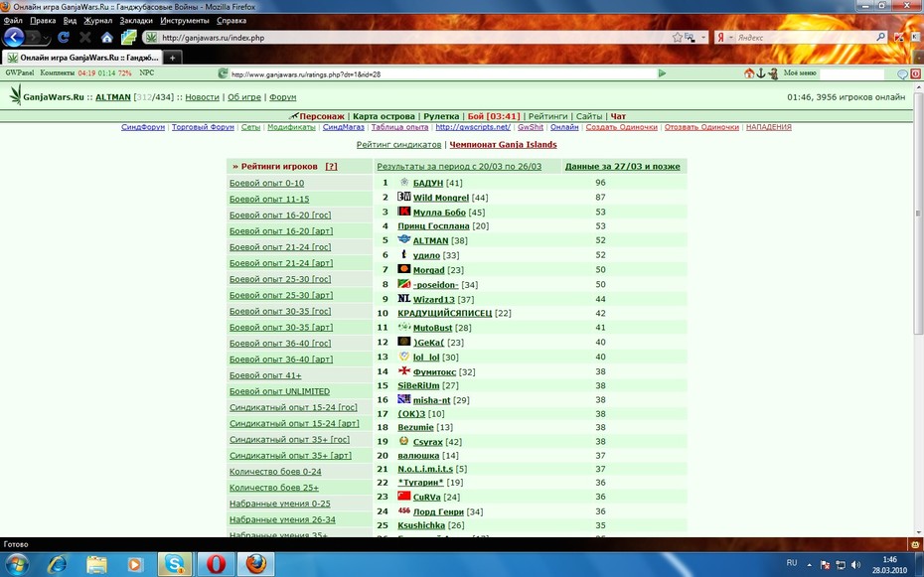
Task: Open КРАДУЩИЙСЯПИСЕЦ player profile link
Action: coord(444,313)
